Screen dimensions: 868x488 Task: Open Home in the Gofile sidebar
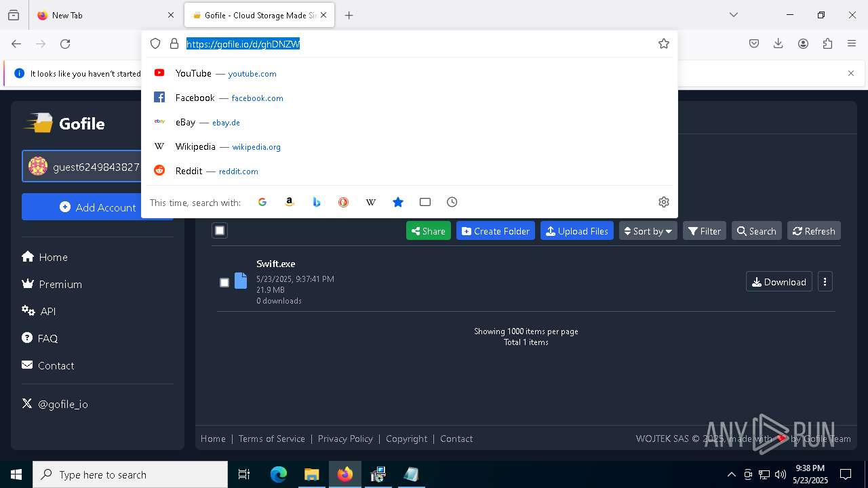tap(45, 257)
